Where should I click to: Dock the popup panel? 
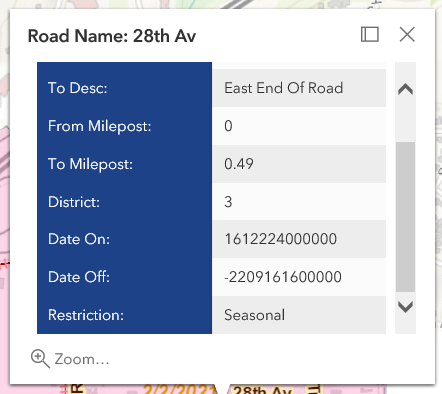pyautogui.click(x=370, y=34)
